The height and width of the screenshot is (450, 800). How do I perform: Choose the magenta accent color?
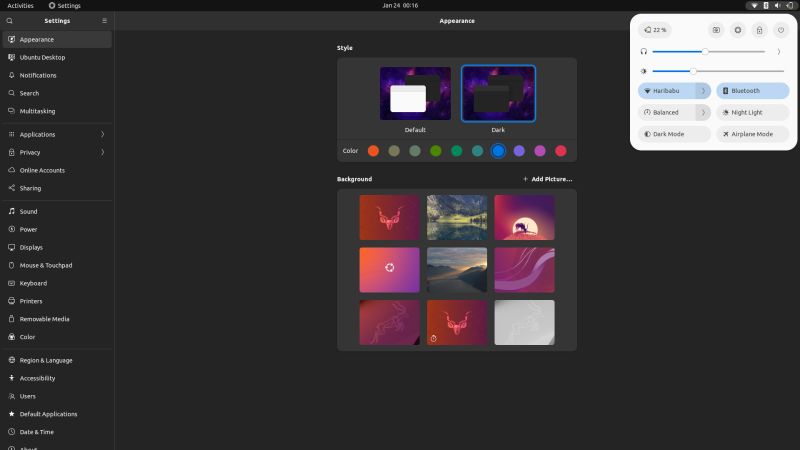(x=540, y=151)
